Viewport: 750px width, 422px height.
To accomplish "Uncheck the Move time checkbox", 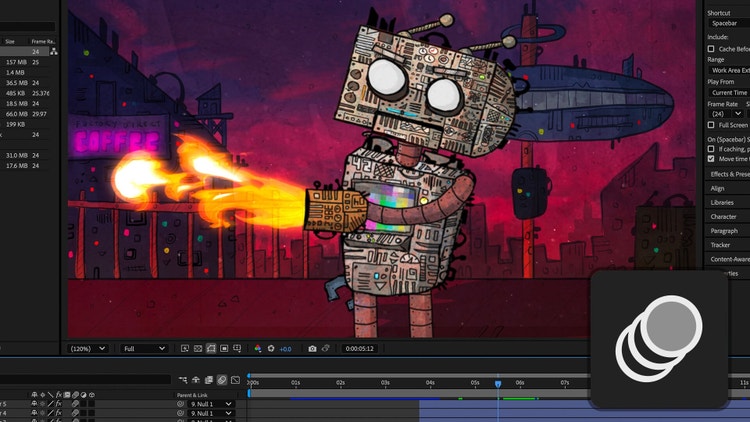I will 711,159.
